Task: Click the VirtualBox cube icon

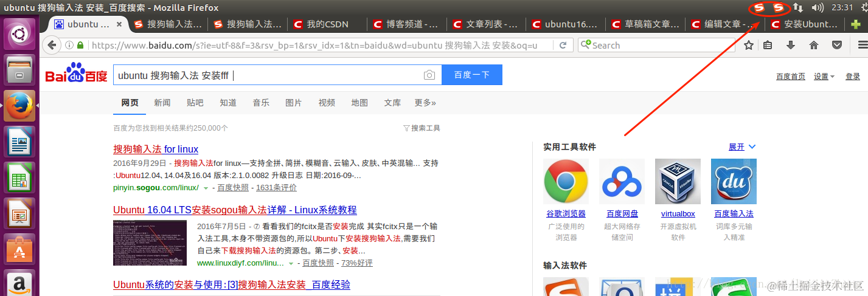Action: pos(678,181)
